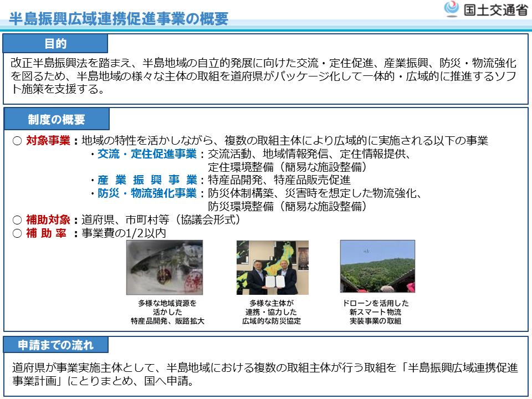Image resolution: width=532 pixels, height=399 pixels.
Task: Click the blue 産業振興事業 heading
Action: 147,180
